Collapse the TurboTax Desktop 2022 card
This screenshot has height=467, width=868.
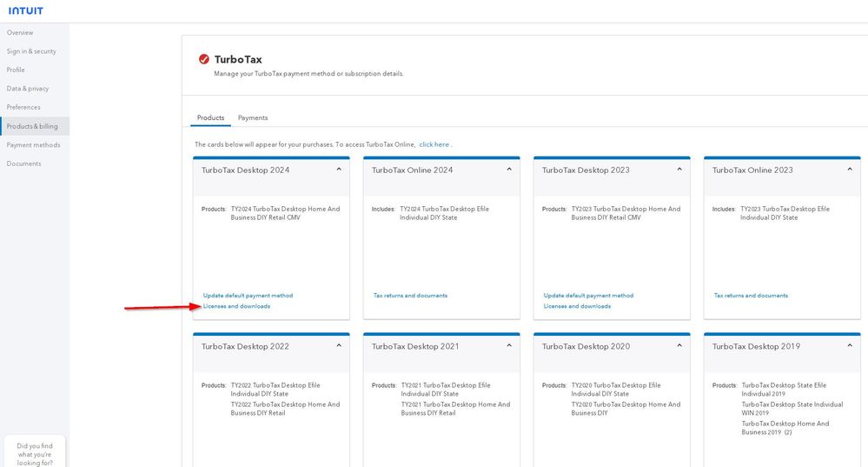339,346
